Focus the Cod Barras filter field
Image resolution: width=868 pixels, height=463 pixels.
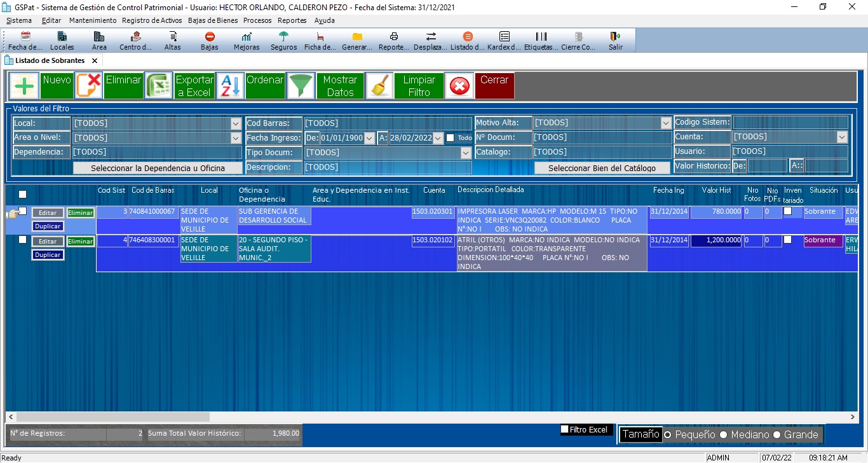(388, 123)
